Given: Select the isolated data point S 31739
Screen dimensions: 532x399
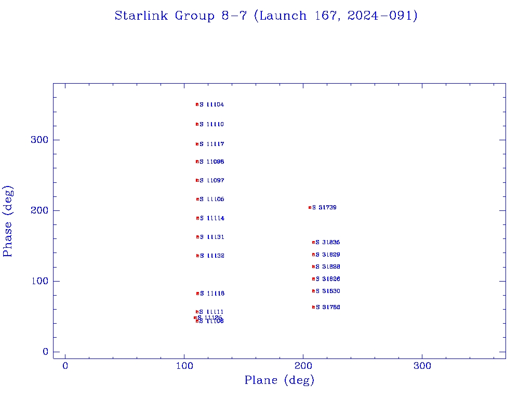Looking at the screenshot, I should click(x=310, y=207).
